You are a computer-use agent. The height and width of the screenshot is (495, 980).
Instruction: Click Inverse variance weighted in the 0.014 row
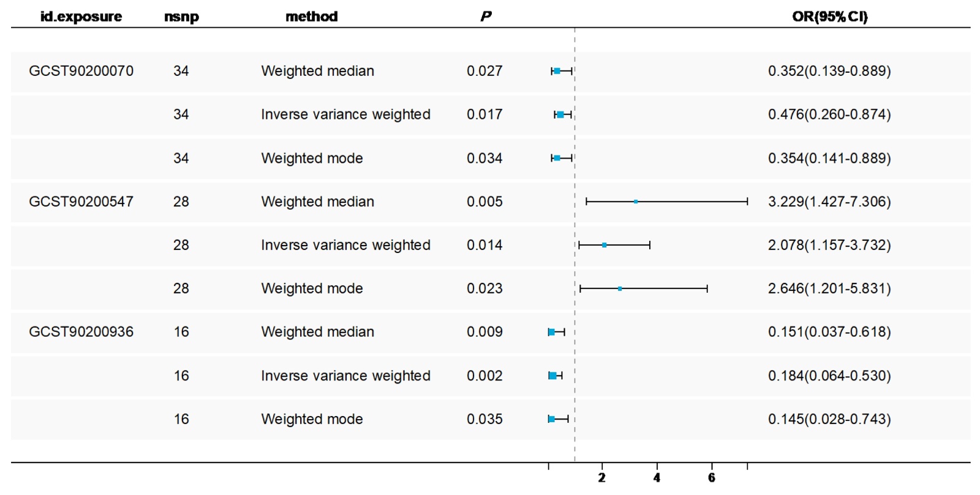[x=345, y=245]
